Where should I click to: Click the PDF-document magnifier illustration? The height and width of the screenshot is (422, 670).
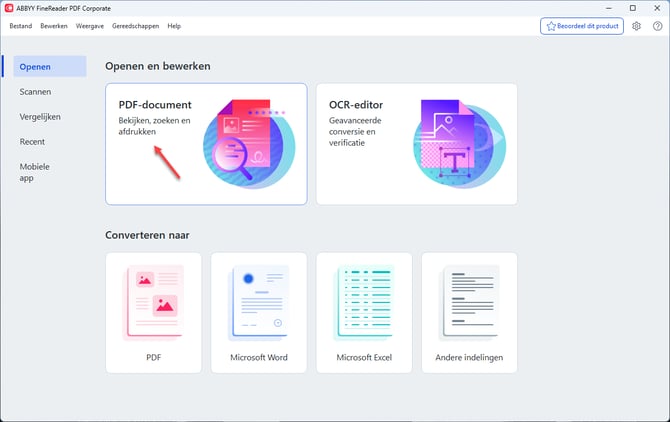tap(247, 144)
